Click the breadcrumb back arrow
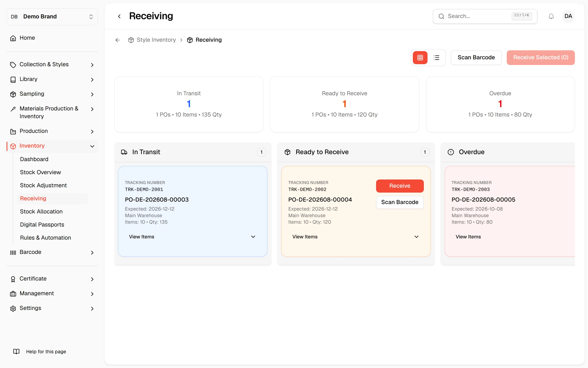 118,40
